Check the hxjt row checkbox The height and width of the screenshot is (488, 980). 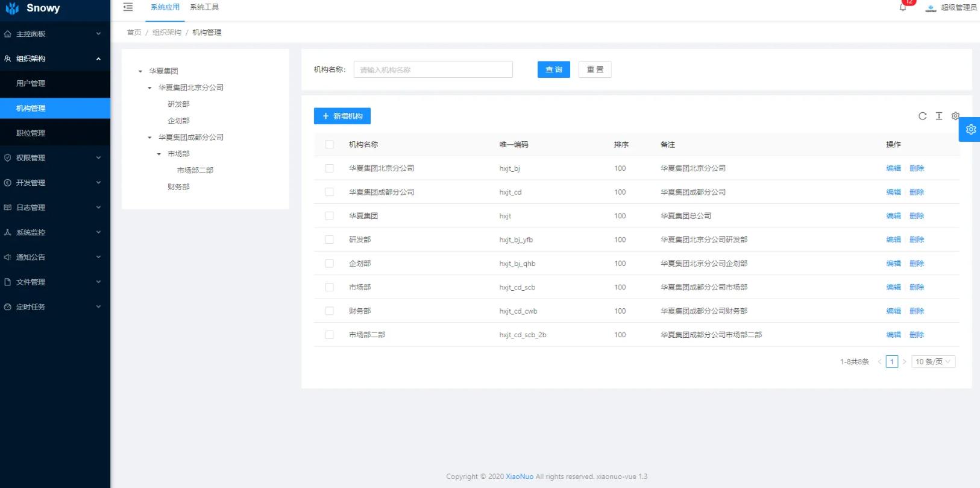329,215
